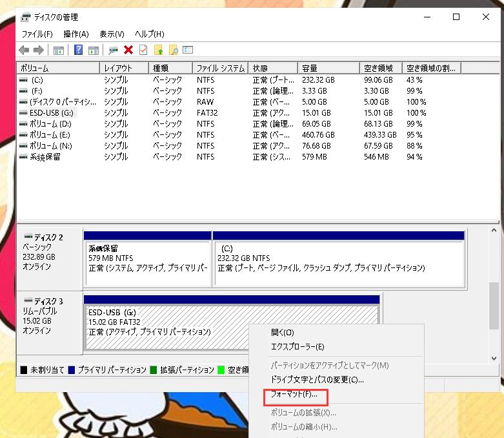Click the green 拡張パーティション legend swatch
This screenshot has height=438, width=504.
(154, 370)
